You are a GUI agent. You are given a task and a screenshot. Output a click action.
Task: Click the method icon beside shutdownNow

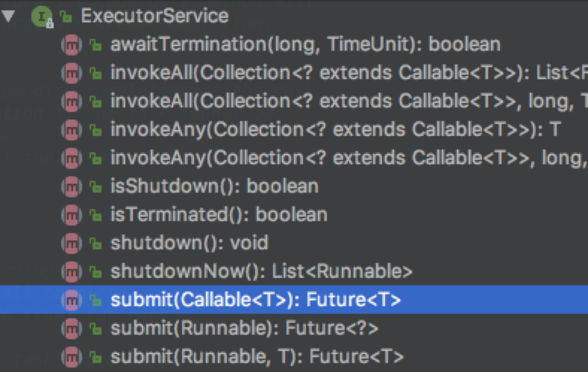(x=72, y=272)
